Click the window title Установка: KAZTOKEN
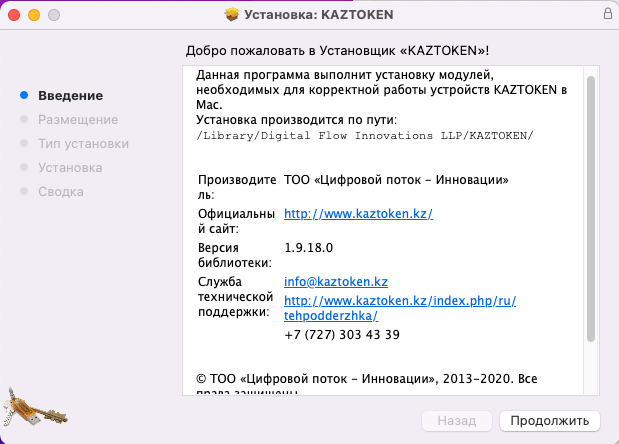This screenshot has height=444, width=619. tap(319, 15)
